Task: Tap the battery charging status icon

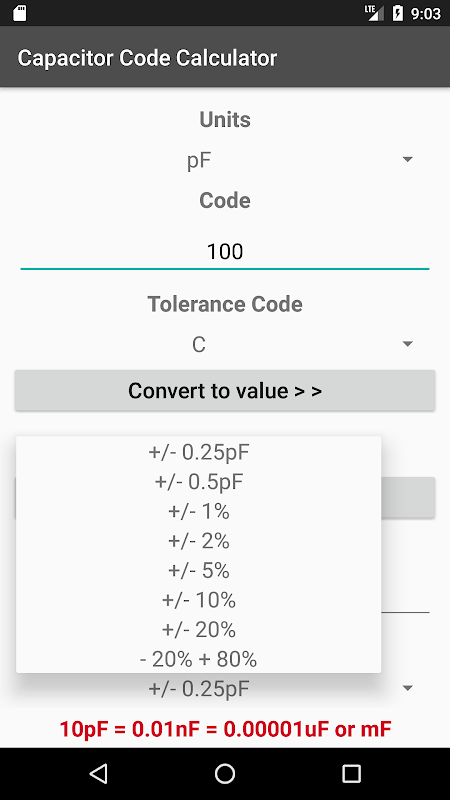Action: (x=397, y=13)
